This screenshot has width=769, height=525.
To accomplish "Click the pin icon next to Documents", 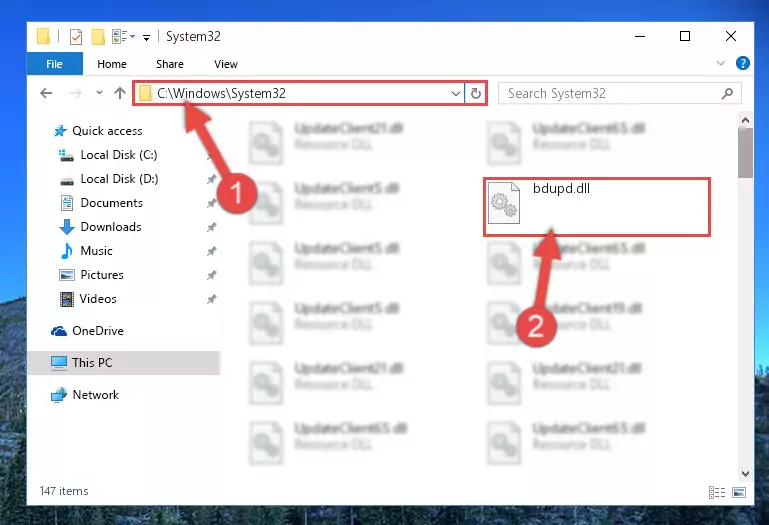I will pyautogui.click(x=211, y=203).
